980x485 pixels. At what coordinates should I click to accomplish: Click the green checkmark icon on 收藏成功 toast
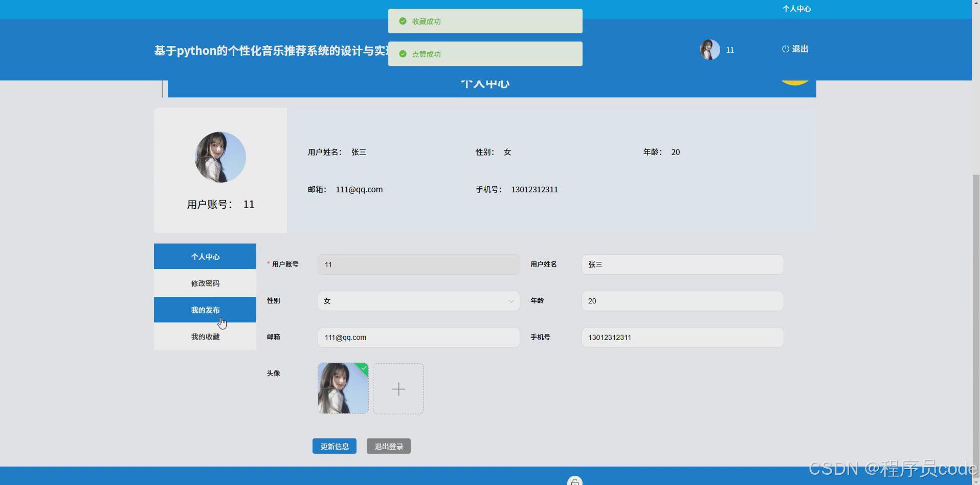click(402, 21)
